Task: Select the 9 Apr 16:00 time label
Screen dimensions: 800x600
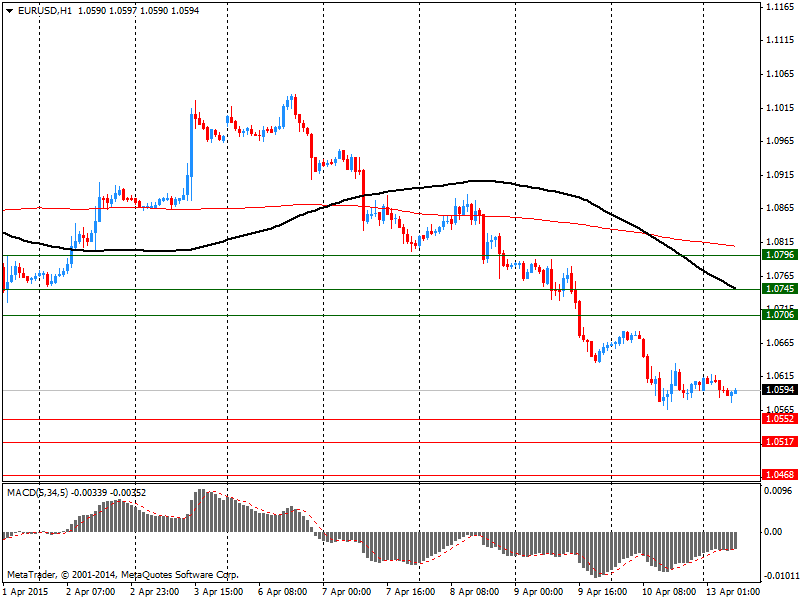Action: pos(603,592)
